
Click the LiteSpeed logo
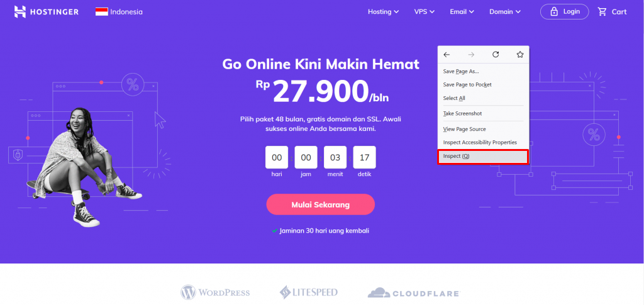point(308,292)
